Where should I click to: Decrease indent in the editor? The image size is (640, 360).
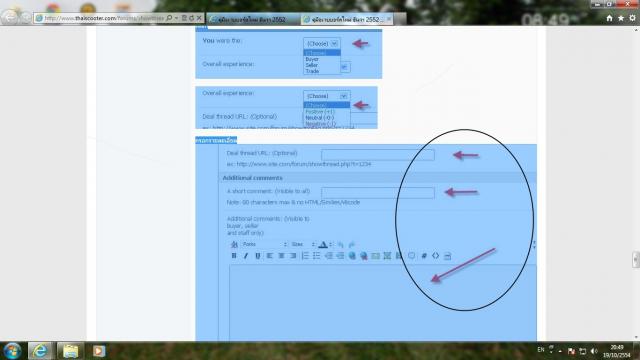point(328,256)
